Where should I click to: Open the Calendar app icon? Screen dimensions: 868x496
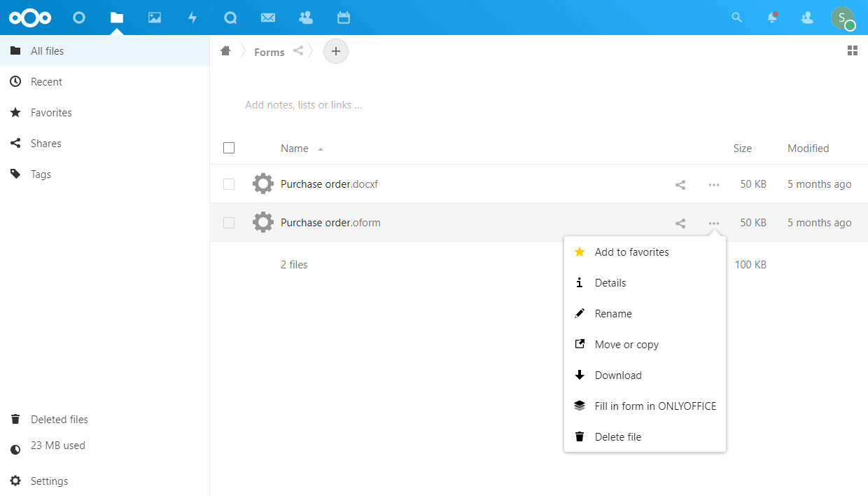point(343,18)
